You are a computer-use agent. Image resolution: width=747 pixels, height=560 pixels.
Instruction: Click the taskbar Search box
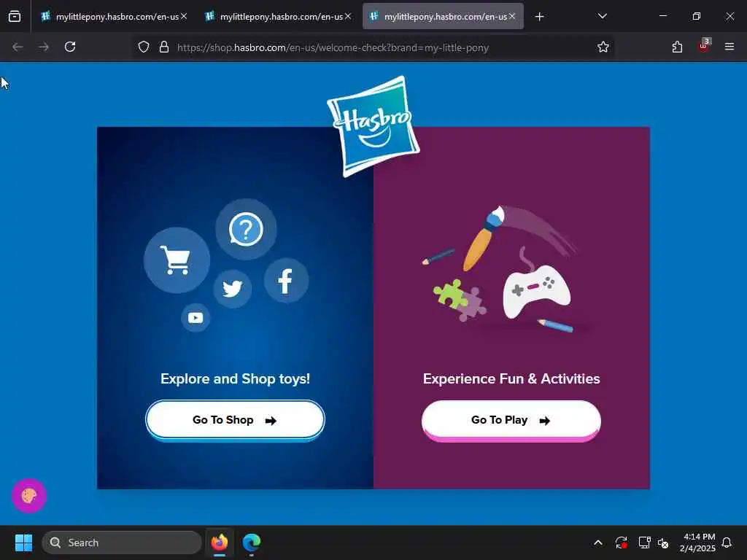(122, 542)
